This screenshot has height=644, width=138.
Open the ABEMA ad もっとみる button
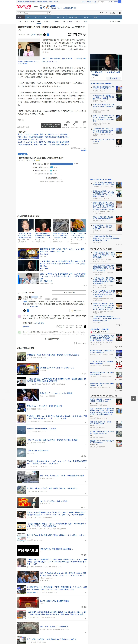click(x=113, y=78)
